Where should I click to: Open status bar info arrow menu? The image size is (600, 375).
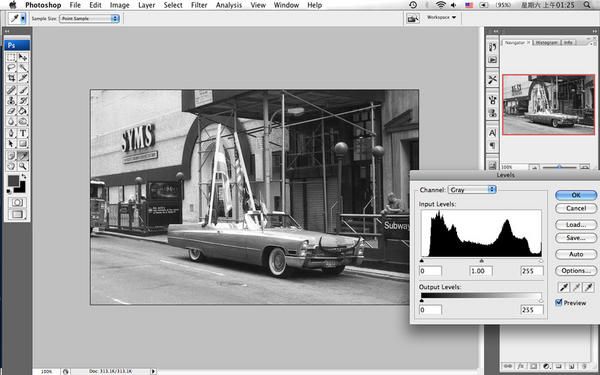click(153, 372)
